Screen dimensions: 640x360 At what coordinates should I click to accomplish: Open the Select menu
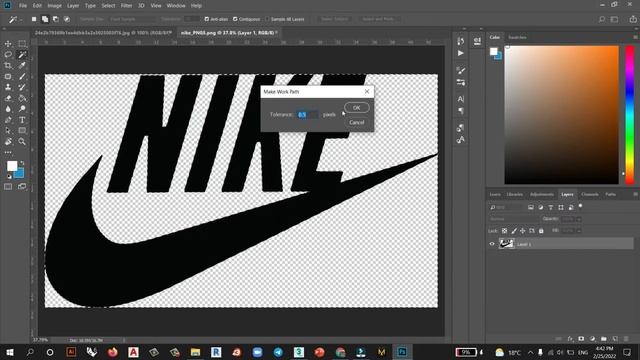tap(108, 6)
